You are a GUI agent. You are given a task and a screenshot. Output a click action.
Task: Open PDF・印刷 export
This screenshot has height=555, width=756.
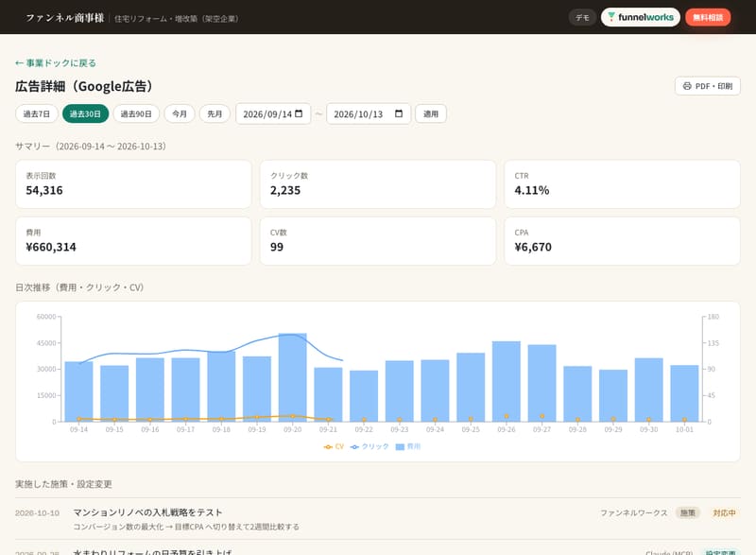(x=707, y=86)
